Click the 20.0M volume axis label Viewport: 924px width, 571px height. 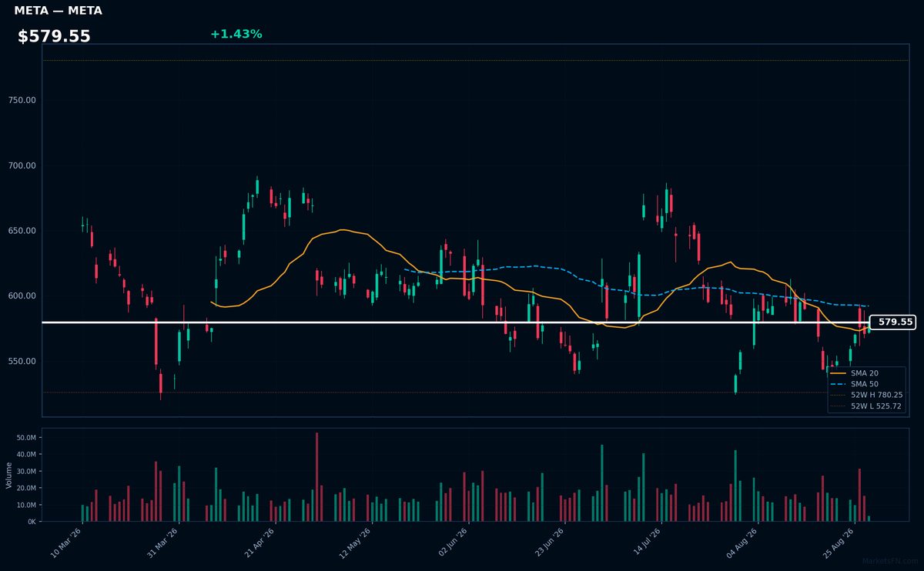(x=25, y=488)
